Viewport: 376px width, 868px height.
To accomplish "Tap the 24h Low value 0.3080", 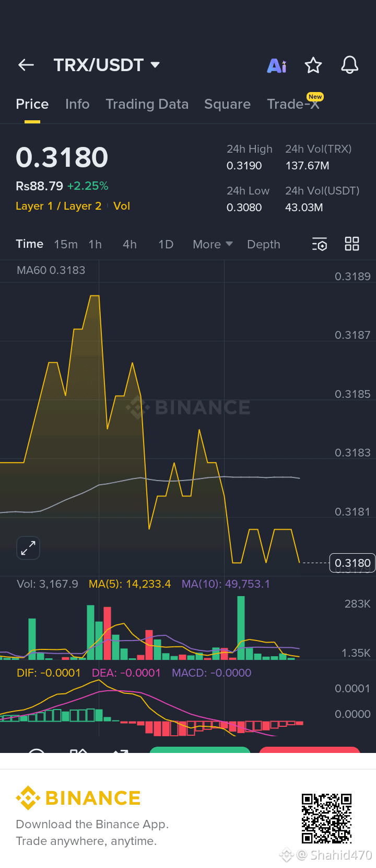I will coord(244,208).
